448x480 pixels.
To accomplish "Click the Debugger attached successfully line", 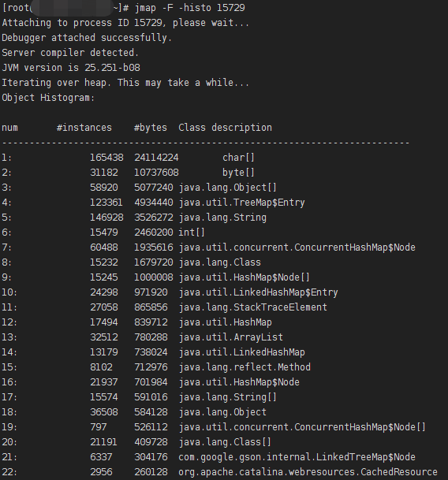I will pyautogui.click(x=87, y=38).
